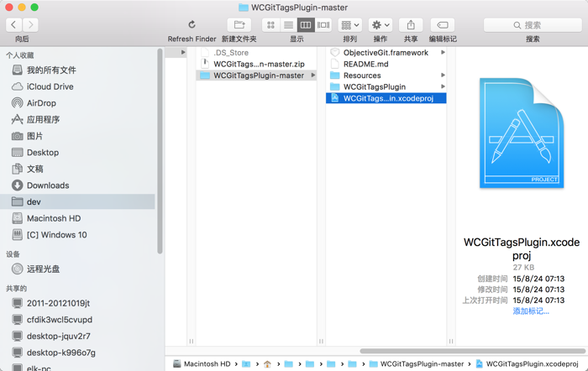This screenshot has height=371, width=588.
Task: Click the sidebar vertical scrollbar
Action: click(x=160, y=151)
